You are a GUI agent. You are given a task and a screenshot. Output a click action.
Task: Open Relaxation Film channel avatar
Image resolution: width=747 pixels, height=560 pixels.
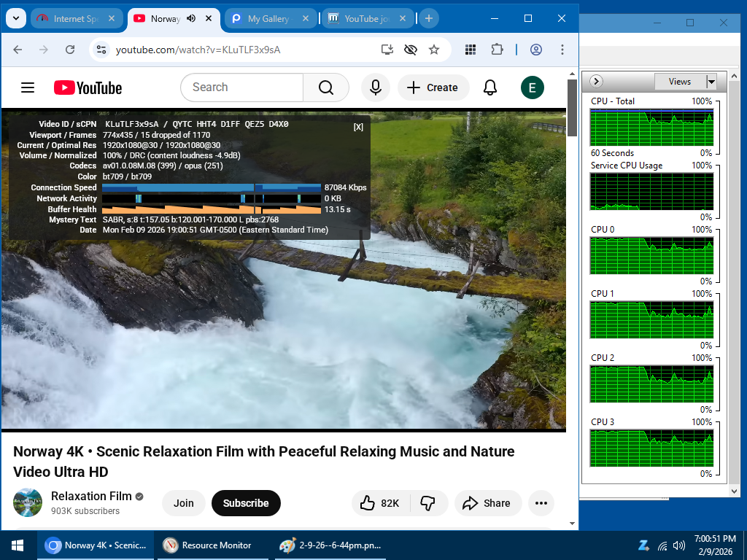(28, 502)
